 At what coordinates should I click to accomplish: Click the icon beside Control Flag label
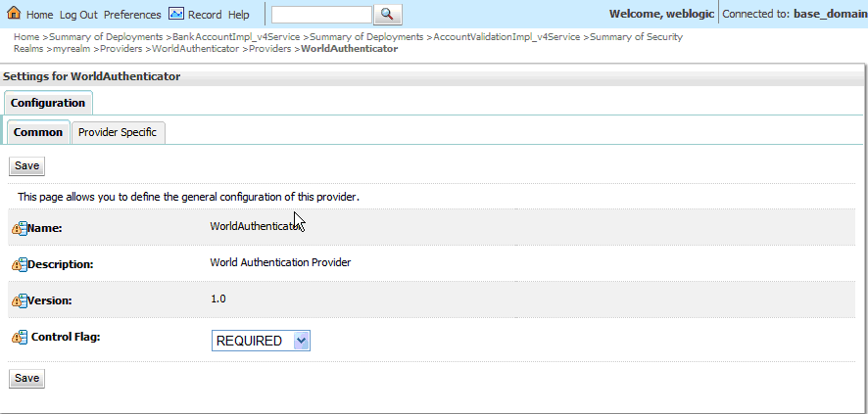click(20, 337)
